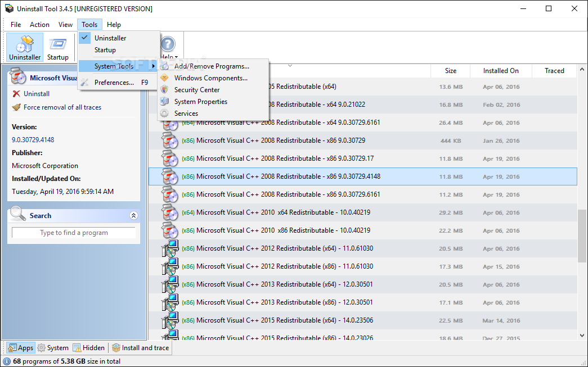Select Windows Components... from submenu

pyautogui.click(x=213, y=78)
